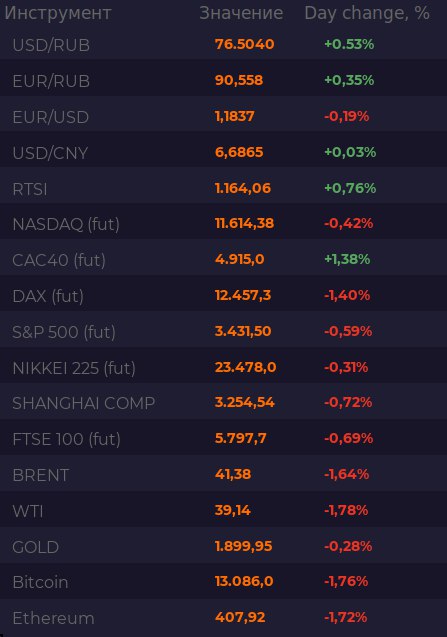
Task: Click the Day change, % column header
Action: 367,13
